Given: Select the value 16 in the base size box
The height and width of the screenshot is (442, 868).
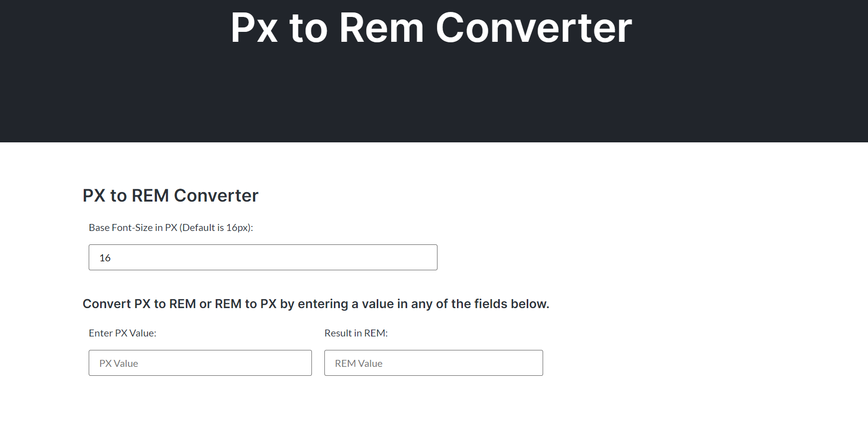Looking at the screenshot, I should 105,257.
